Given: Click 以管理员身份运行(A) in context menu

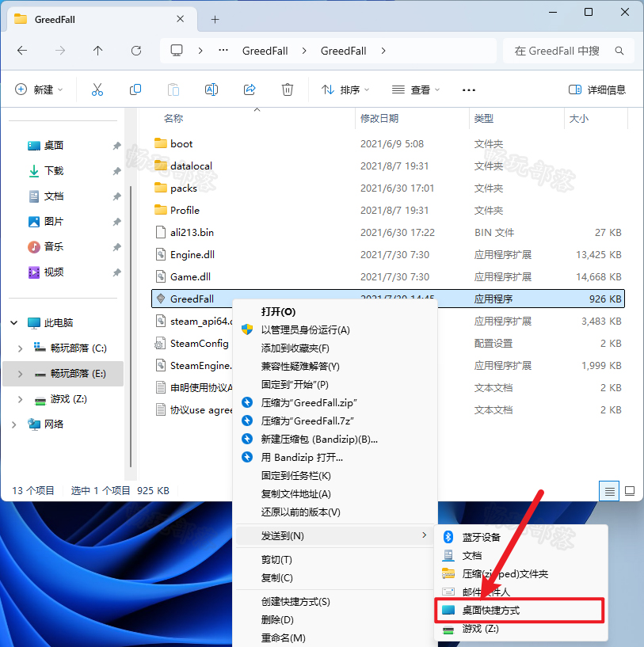Looking at the screenshot, I should 305,330.
